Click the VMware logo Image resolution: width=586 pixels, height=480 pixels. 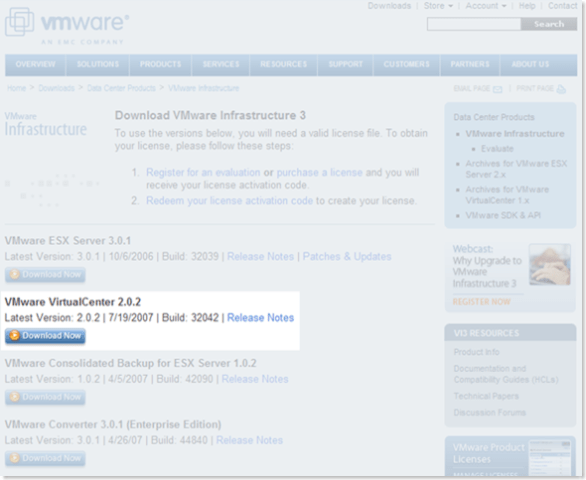tap(67, 26)
